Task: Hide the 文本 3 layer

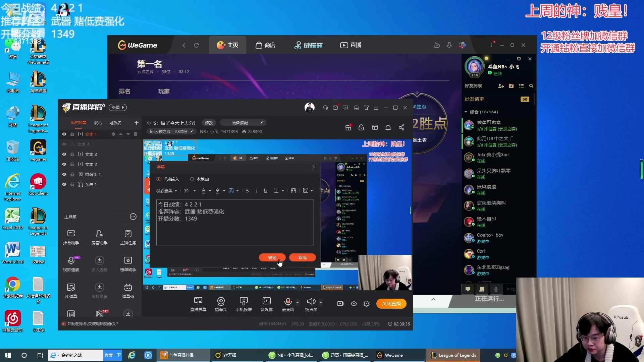Action: pos(64,154)
